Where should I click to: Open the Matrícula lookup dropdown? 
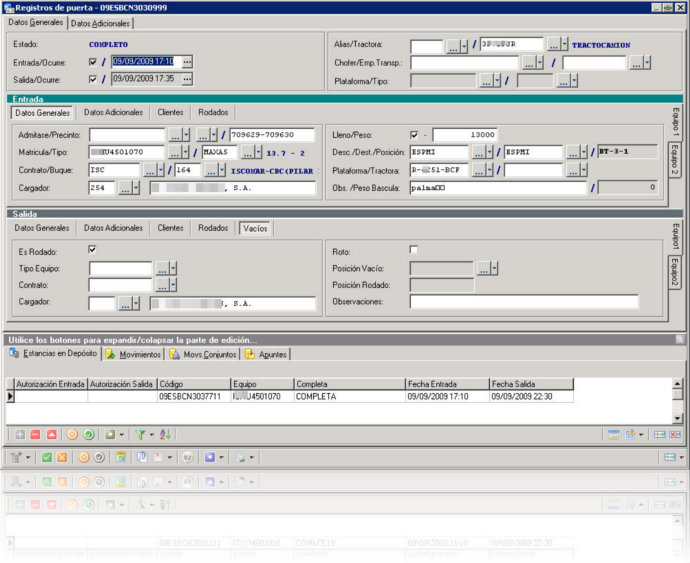(x=186, y=152)
